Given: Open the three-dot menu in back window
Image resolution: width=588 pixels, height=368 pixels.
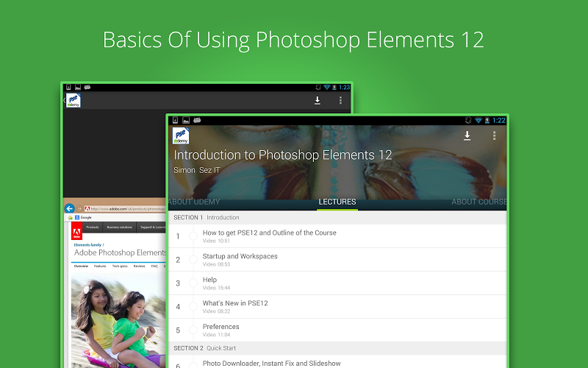Looking at the screenshot, I should click(x=340, y=100).
